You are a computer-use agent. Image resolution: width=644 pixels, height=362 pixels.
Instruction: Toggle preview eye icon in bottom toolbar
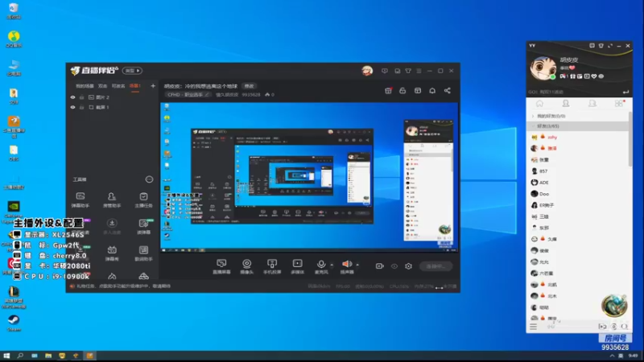[394, 266]
